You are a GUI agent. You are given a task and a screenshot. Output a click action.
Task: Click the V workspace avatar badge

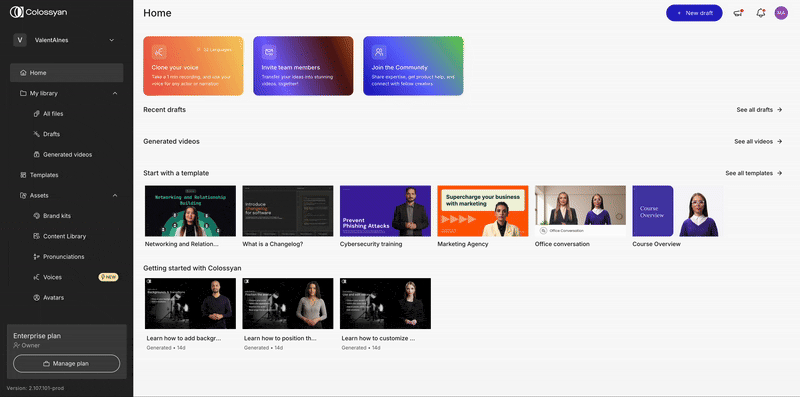(20, 40)
